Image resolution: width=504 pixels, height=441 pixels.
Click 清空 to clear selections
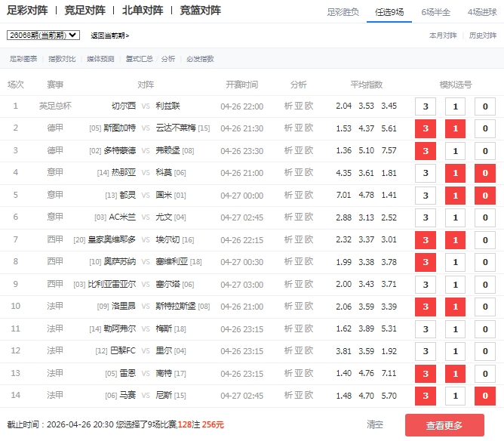pyautogui.click(x=375, y=425)
